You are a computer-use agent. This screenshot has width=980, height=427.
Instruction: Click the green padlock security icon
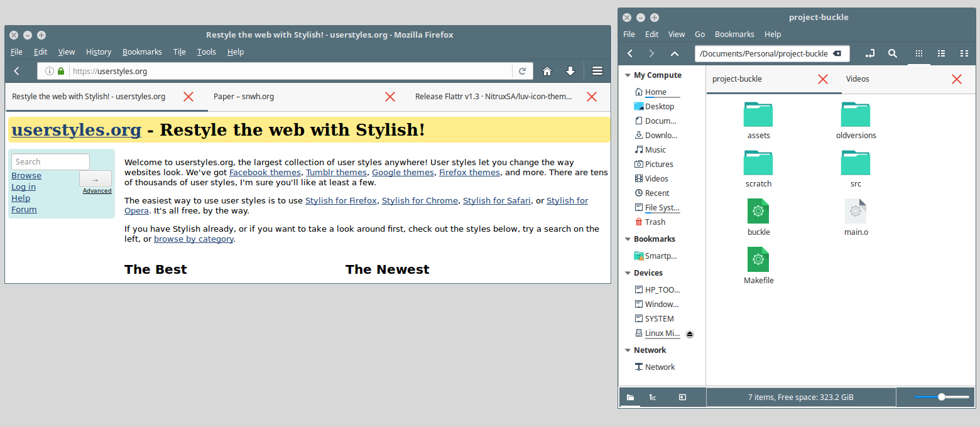tap(61, 71)
